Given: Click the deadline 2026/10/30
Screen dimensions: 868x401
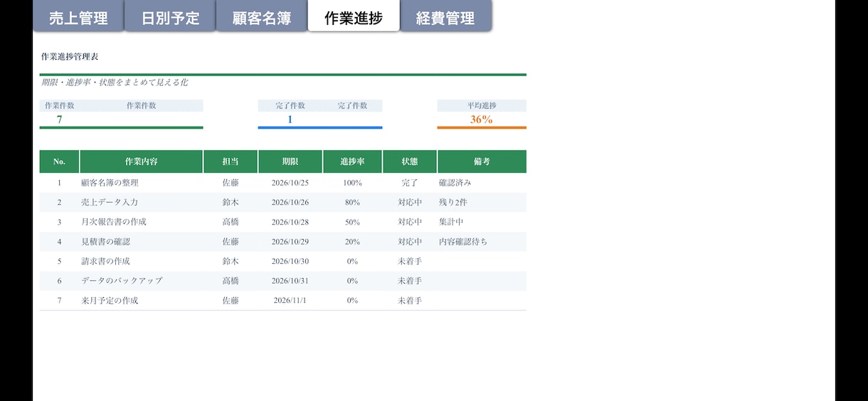Looking at the screenshot, I should 290,261.
